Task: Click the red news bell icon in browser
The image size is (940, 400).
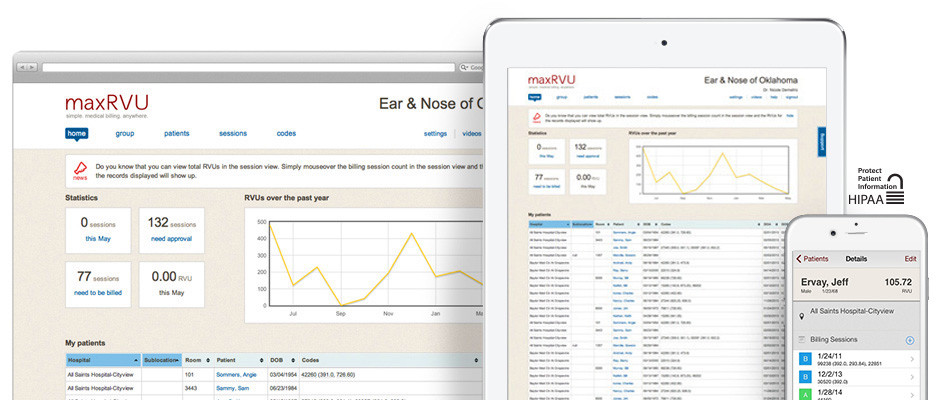Action: point(80,168)
